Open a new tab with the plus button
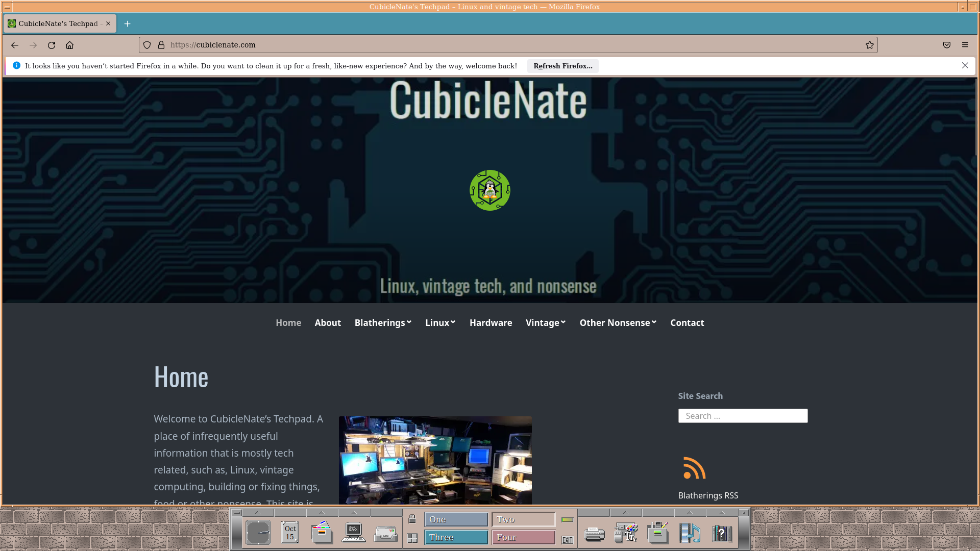 128,23
